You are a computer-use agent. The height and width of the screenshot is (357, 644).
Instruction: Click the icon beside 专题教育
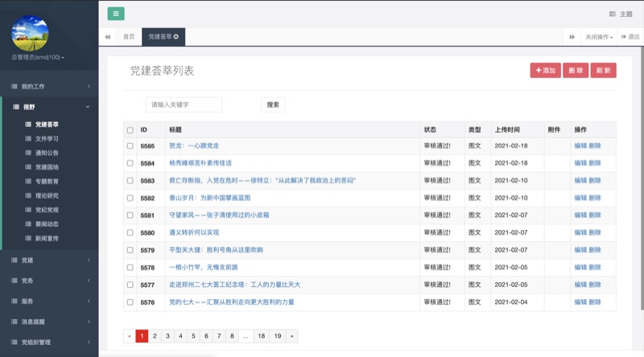point(28,181)
